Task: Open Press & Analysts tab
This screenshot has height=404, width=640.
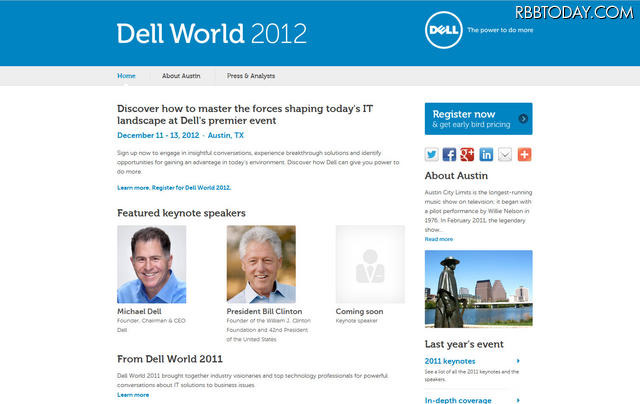Action: [x=251, y=76]
